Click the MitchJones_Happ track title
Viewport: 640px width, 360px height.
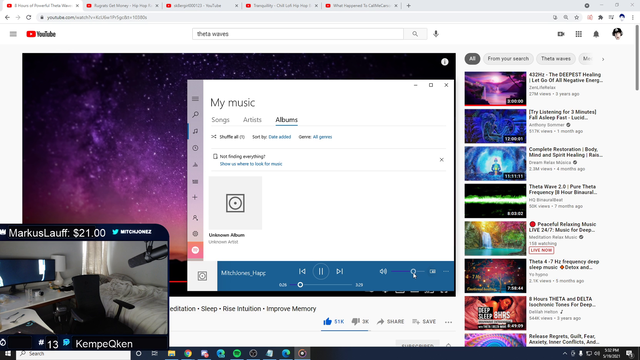(x=243, y=273)
